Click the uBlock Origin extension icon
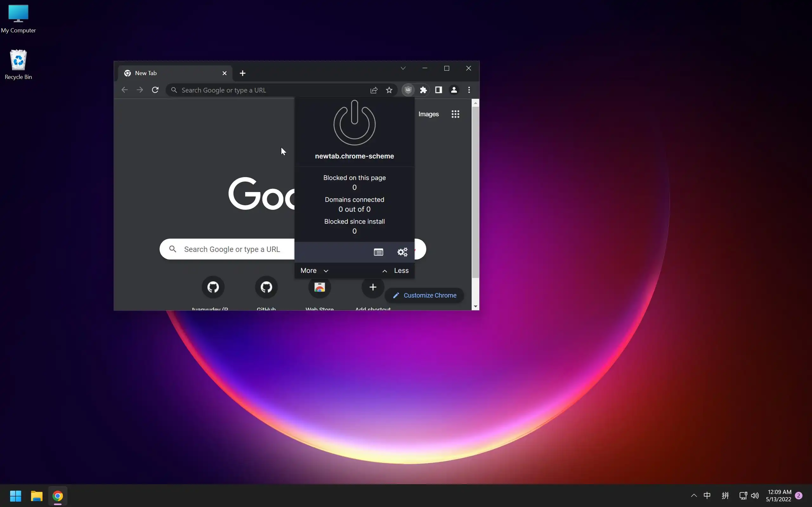Image resolution: width=812 pixels, height=507 pixels. click(408, 90)
